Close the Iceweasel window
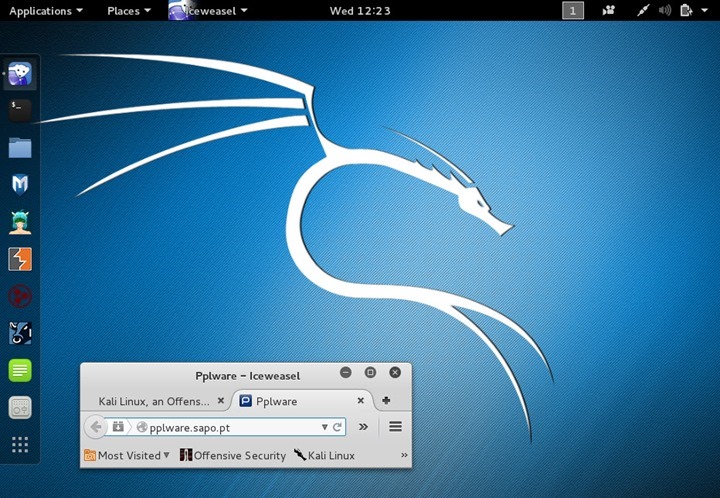Image resolution: width=720 pixels, height=498 pixels. (x=395, y=372)
